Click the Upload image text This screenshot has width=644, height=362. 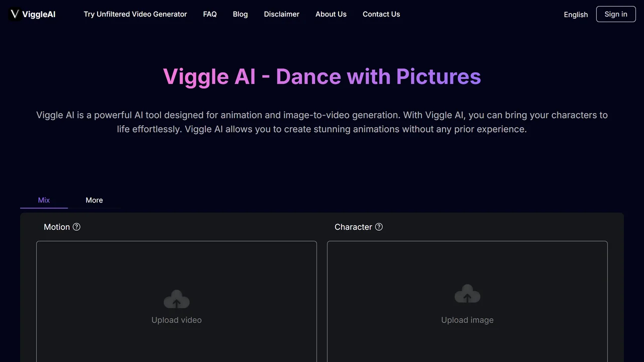point(467,320)
